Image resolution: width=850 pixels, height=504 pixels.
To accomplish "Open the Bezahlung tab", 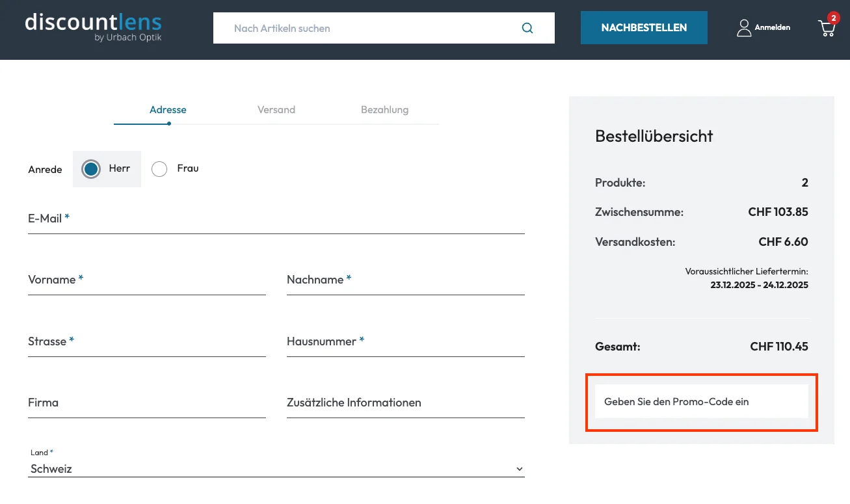I will click(384, 109).
